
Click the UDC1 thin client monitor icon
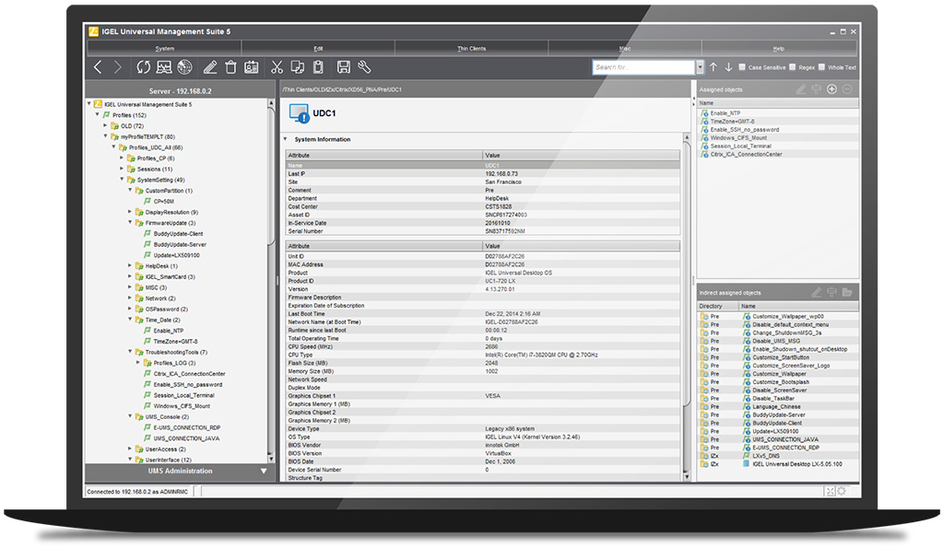[x=300, y=113]
